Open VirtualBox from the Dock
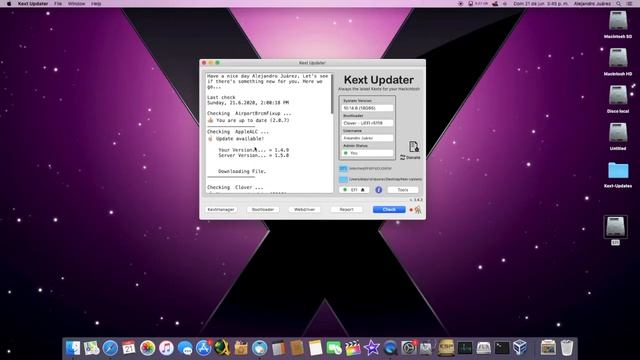The height and width of the screenshot is (360, 640). pyautogui.click(x=520, y=348)
